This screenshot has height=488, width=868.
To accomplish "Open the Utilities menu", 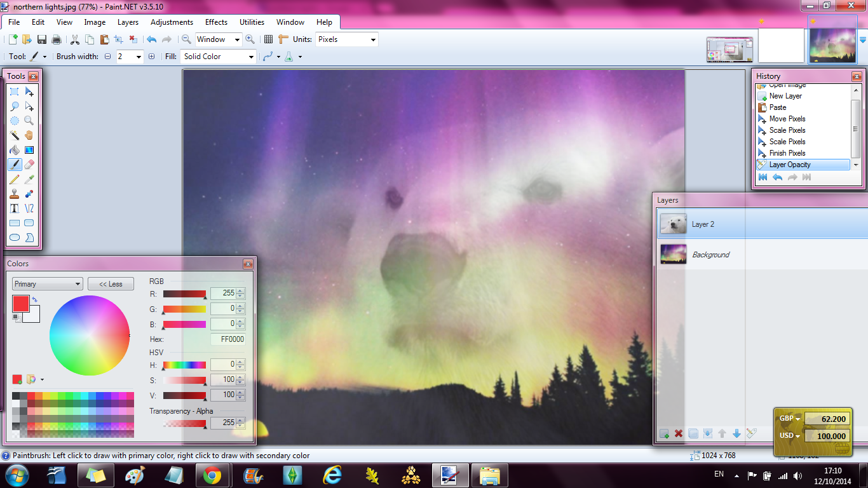I will [252, 22].
